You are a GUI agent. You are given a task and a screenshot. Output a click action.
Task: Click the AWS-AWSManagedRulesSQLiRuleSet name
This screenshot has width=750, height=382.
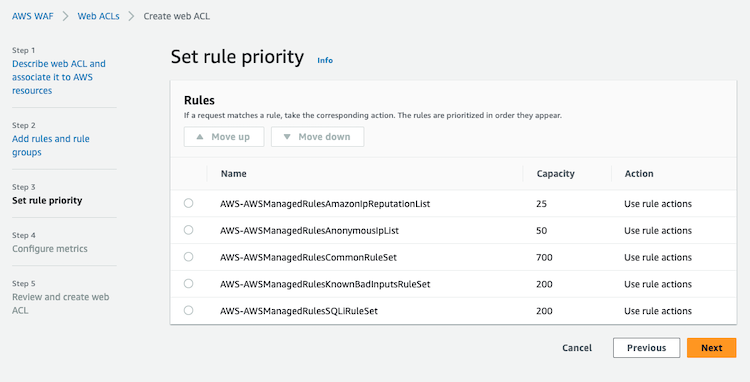click(298, 311)
